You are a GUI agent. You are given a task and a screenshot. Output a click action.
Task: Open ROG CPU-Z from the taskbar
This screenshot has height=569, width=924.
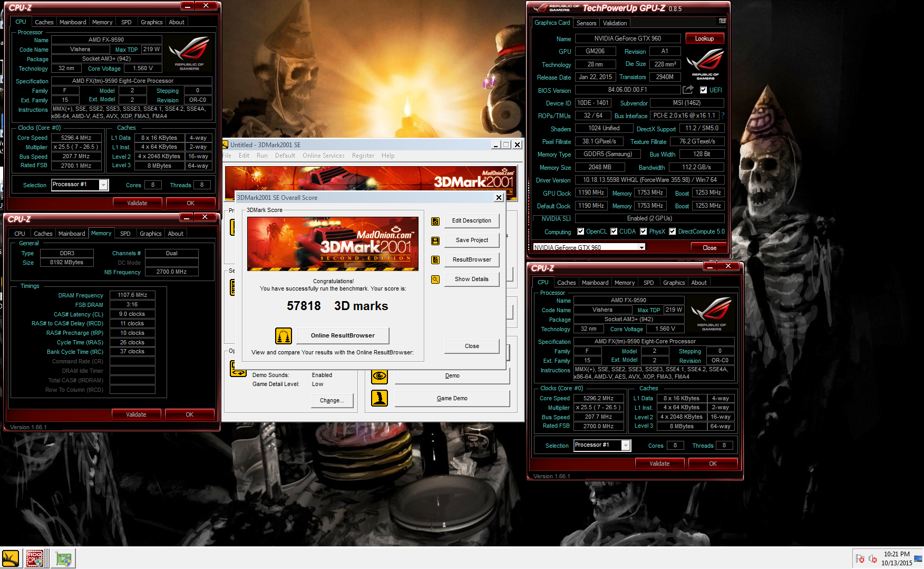click(x=35, y=558)
